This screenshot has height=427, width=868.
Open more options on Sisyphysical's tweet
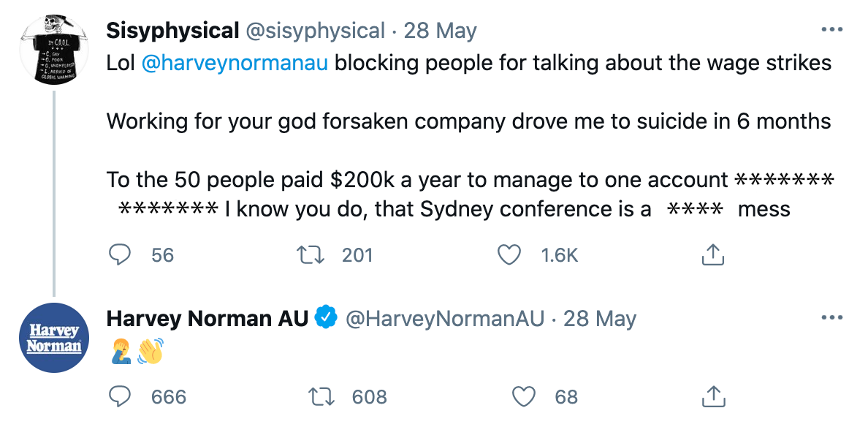tap(832, 31)
